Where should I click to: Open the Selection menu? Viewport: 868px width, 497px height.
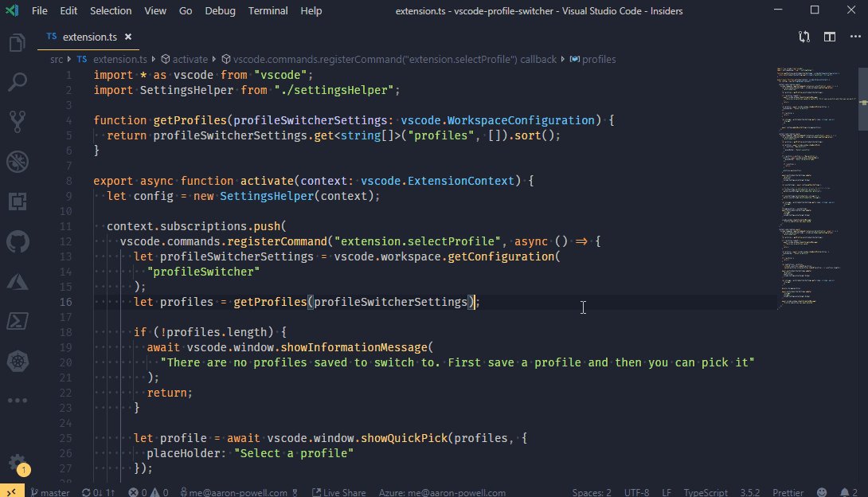pos(111,10)
